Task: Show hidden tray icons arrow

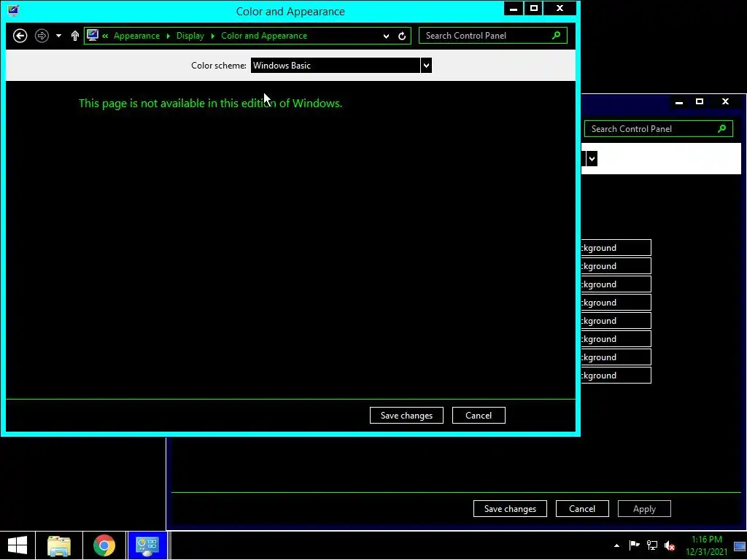Action: 616,545
